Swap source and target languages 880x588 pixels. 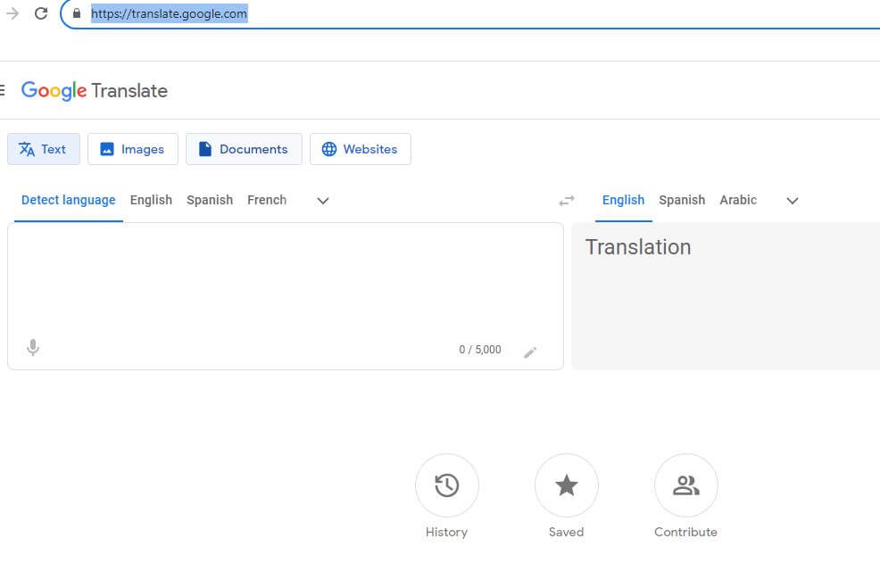coord(566,200)
